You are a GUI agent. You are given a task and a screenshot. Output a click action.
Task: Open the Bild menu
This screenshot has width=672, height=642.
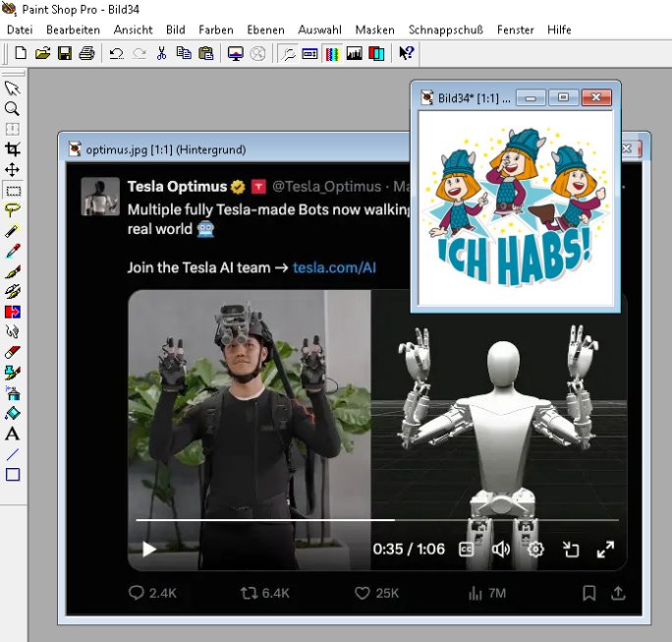tap(176, 29)
